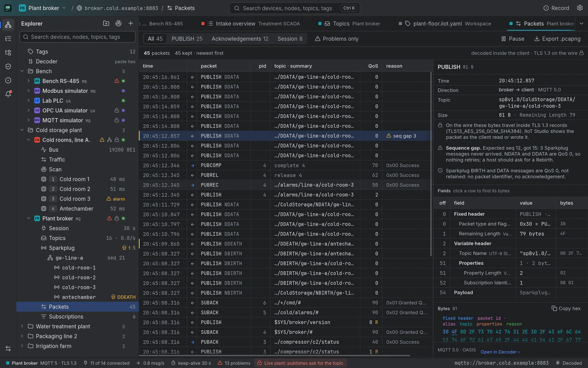Filter packets to Acknowledgements 12
Screen dimensions: 588x368
pyautogui.click(x=240, y=39)
